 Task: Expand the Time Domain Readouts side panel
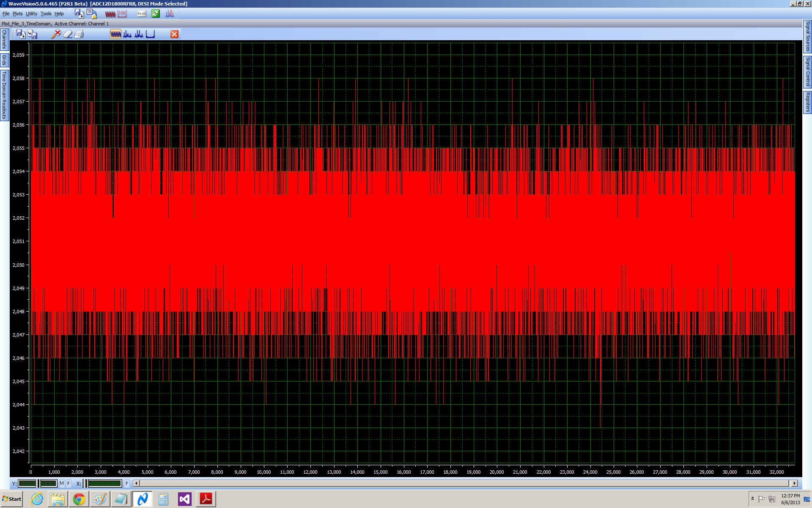[x=4, y=95]
